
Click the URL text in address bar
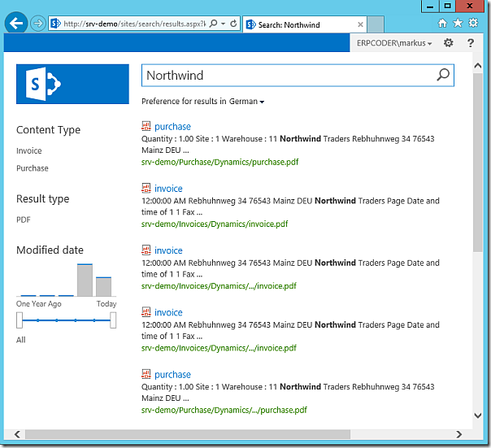pyautogui.click(x=135, y=24)
